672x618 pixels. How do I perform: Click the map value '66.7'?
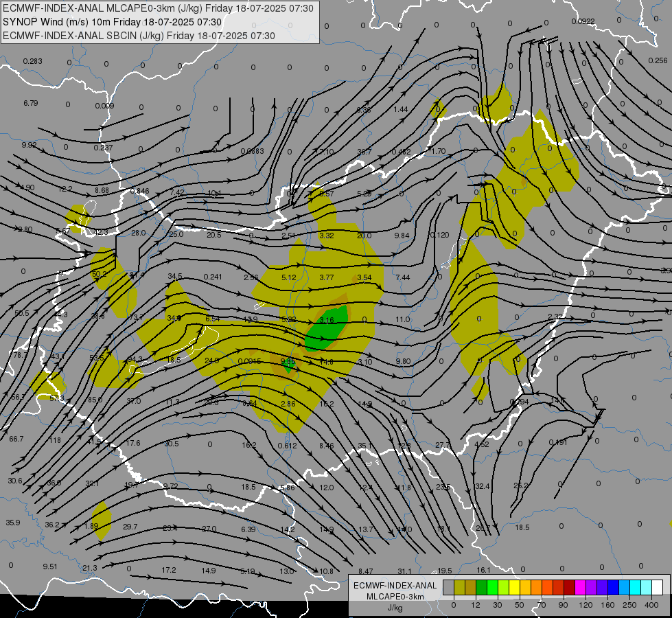pyautogui.click(x=16, y=439)
